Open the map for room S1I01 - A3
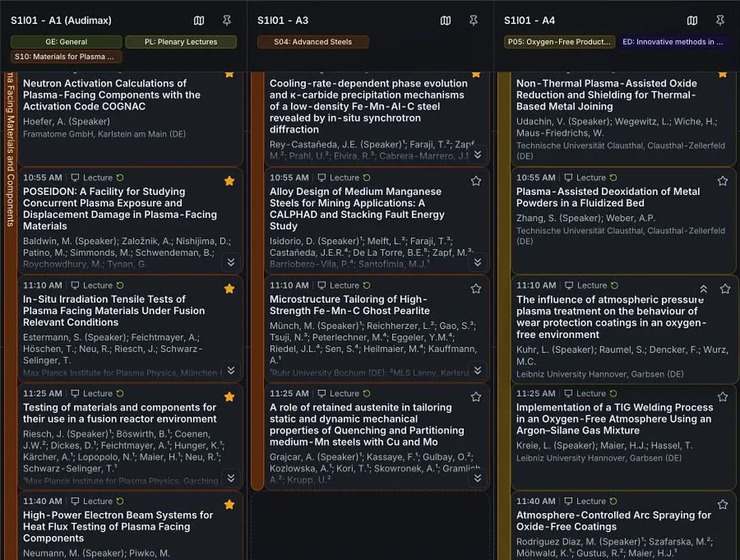The width and height of the screenshot is (740, 560). 446,20
